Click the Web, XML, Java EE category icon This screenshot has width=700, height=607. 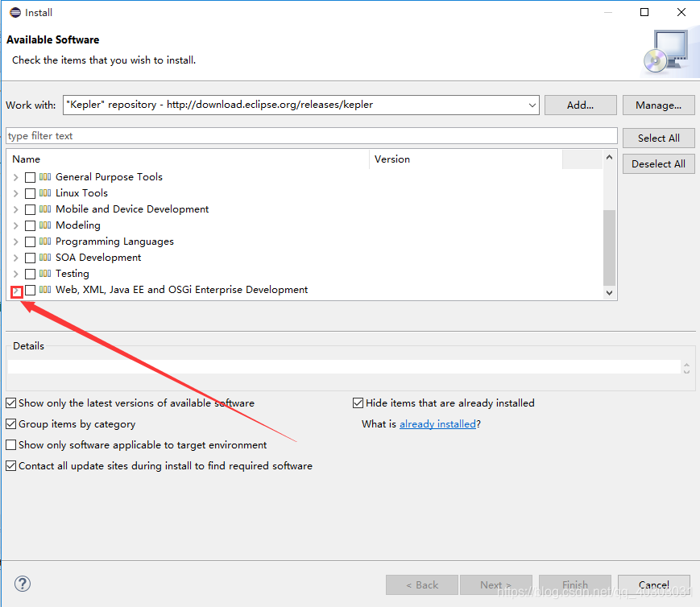45,289
